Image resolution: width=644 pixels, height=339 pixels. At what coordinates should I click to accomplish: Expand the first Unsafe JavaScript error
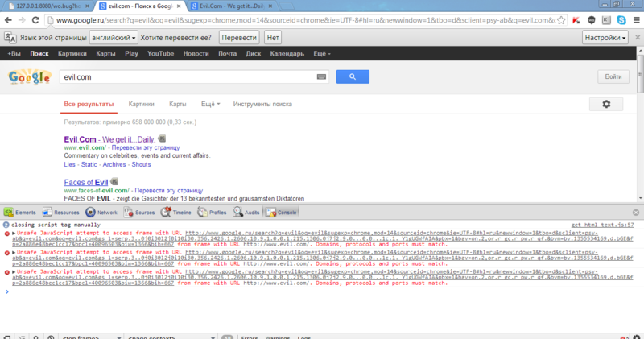pos(14,233)
